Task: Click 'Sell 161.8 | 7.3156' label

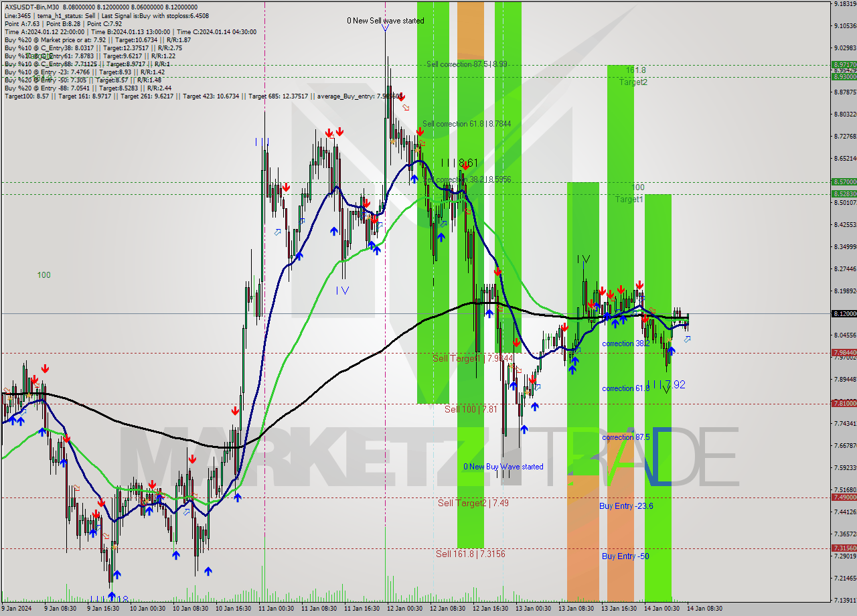Action: (471, 554)
